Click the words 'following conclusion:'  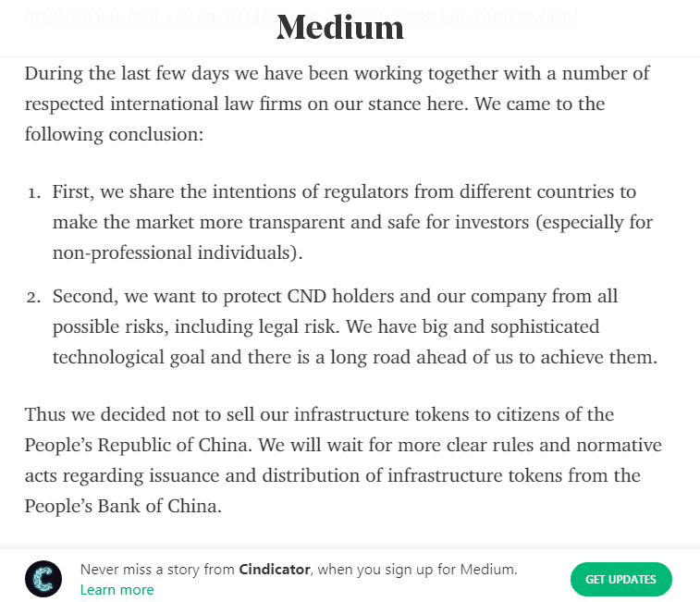(114, 134)
